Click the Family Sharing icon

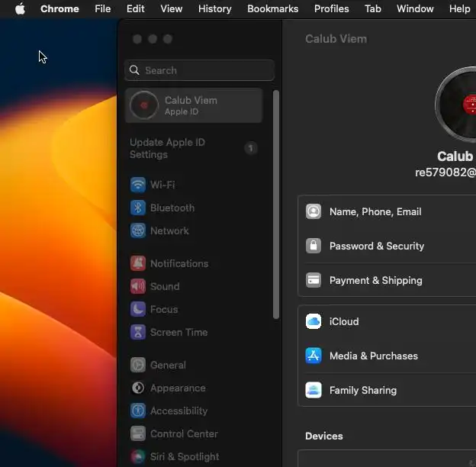pyautogui.click(x=314, y=390)
